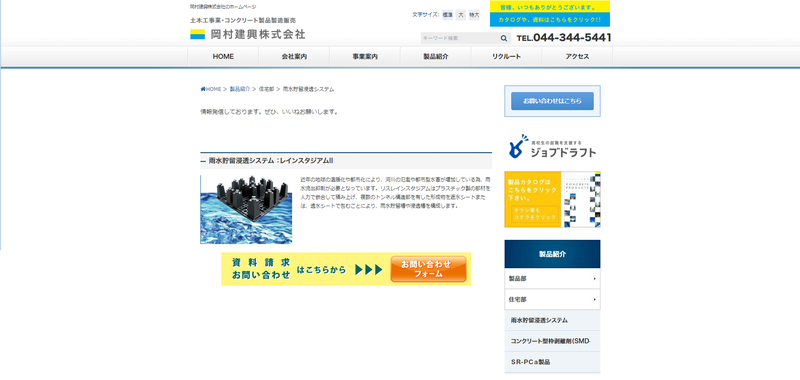Open the 事業案内 navigation item
800x380 pixels.
[365, 57]
